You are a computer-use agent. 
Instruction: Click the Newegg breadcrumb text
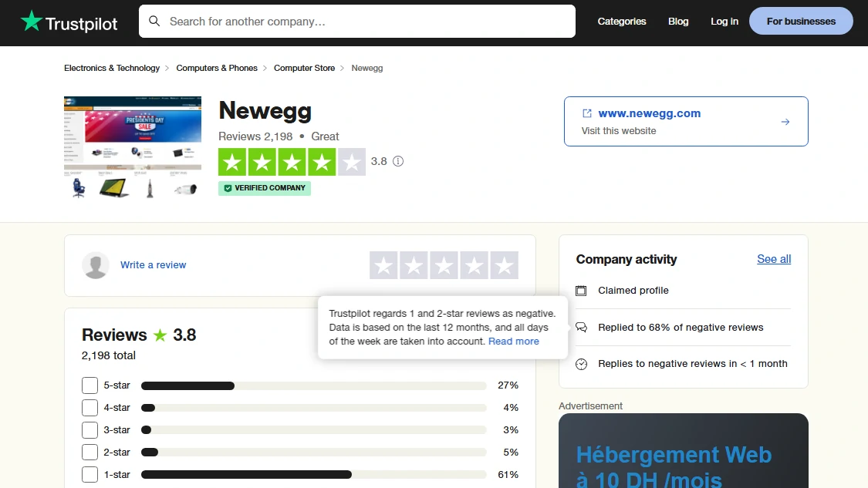pos(367,68)
